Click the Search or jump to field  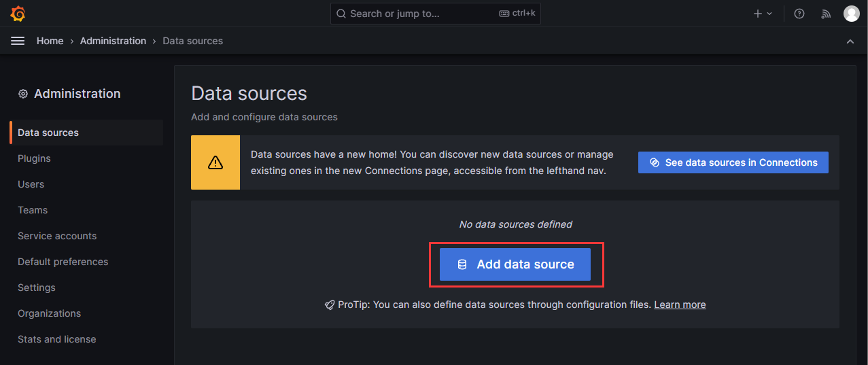[x=436, y=14]
